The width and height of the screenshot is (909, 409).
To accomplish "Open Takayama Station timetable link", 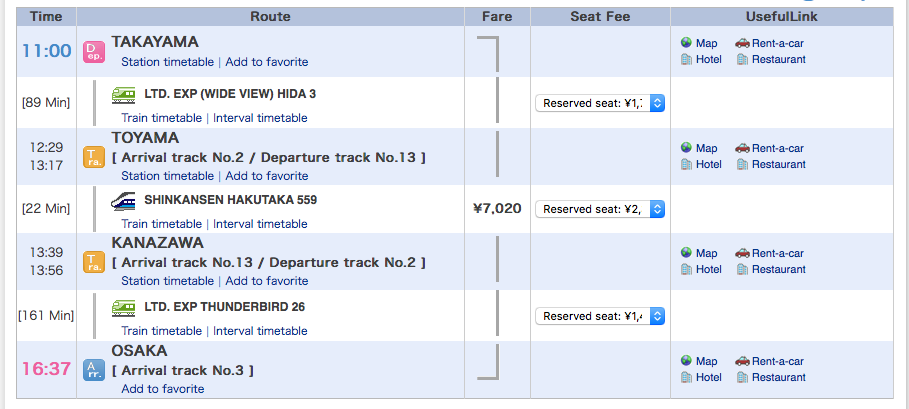I will [167, 62].
